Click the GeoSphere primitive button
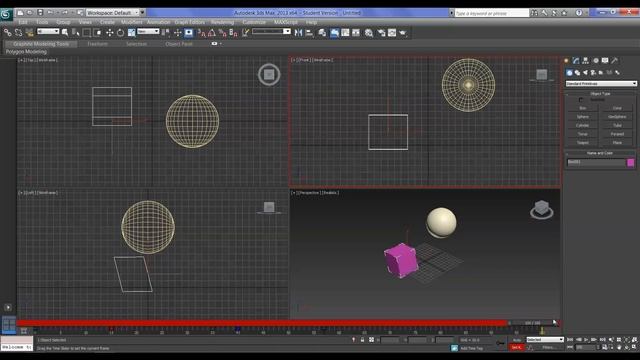 point(617,117)
